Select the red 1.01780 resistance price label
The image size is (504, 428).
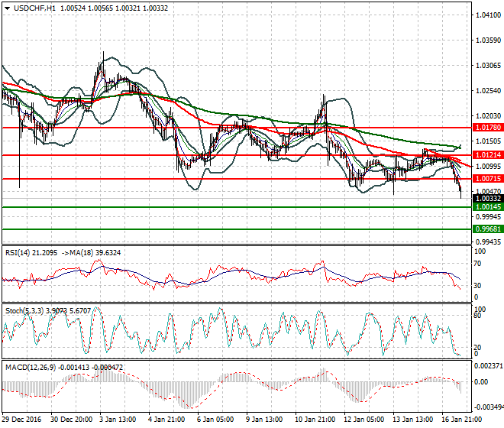click(486, 128)
